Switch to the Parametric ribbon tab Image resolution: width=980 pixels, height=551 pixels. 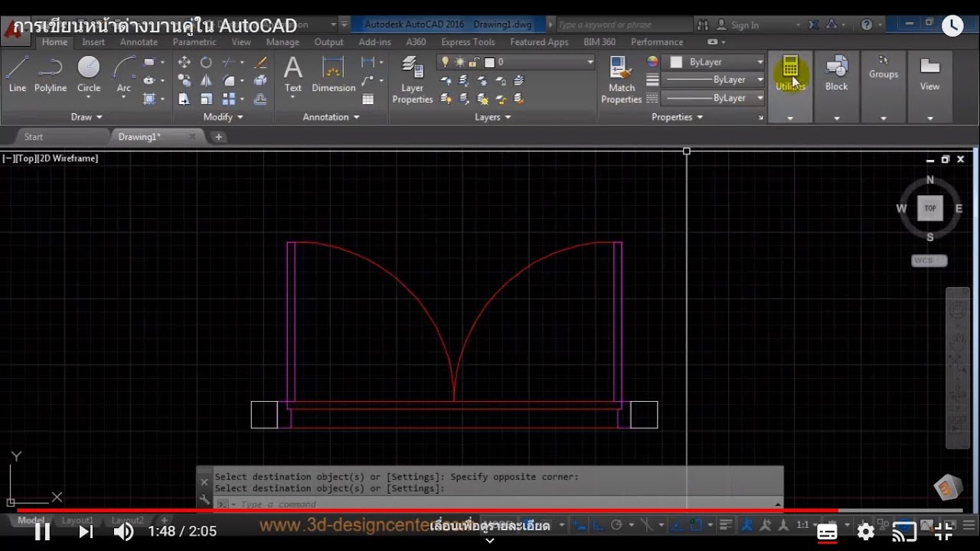click(x=194, y=42)
